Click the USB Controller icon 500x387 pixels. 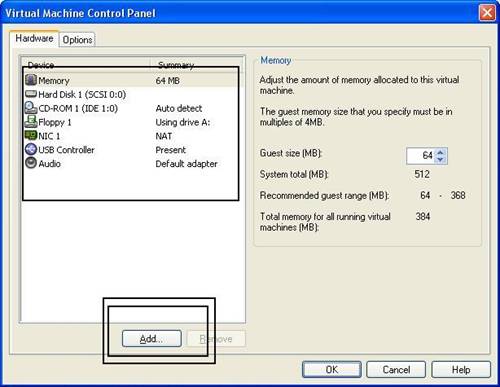tap(31, 149)
